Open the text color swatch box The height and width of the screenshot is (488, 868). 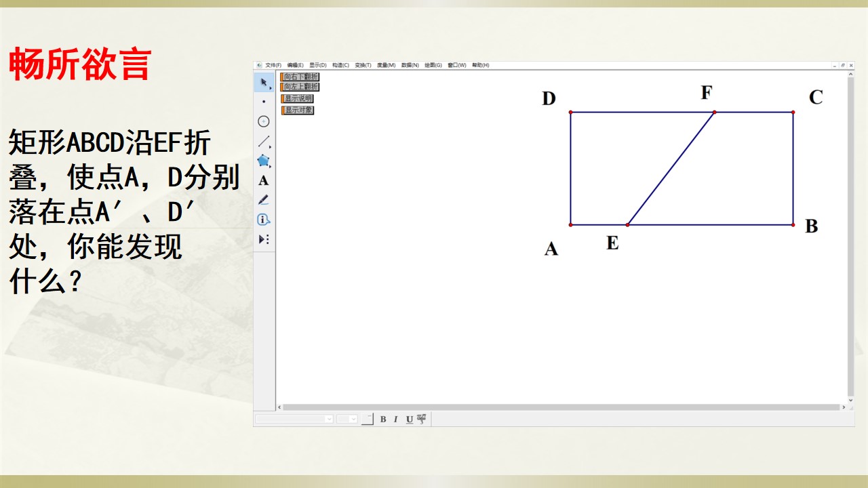point(368,419)
